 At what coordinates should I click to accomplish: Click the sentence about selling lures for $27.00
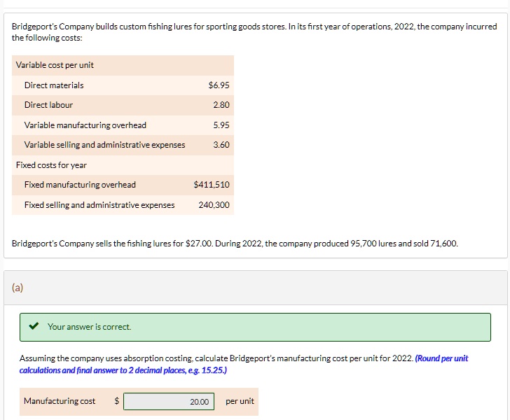click(235, 244)
